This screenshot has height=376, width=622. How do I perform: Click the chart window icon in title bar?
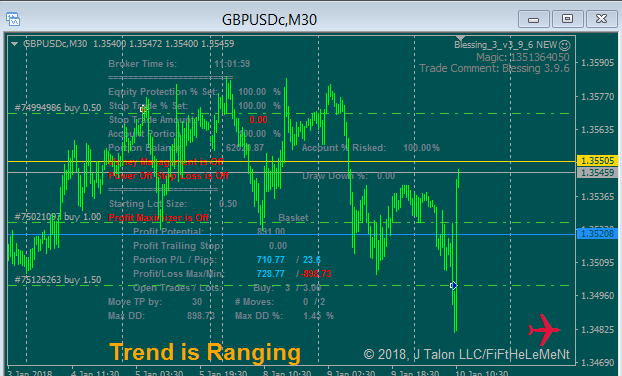[13, 19]
